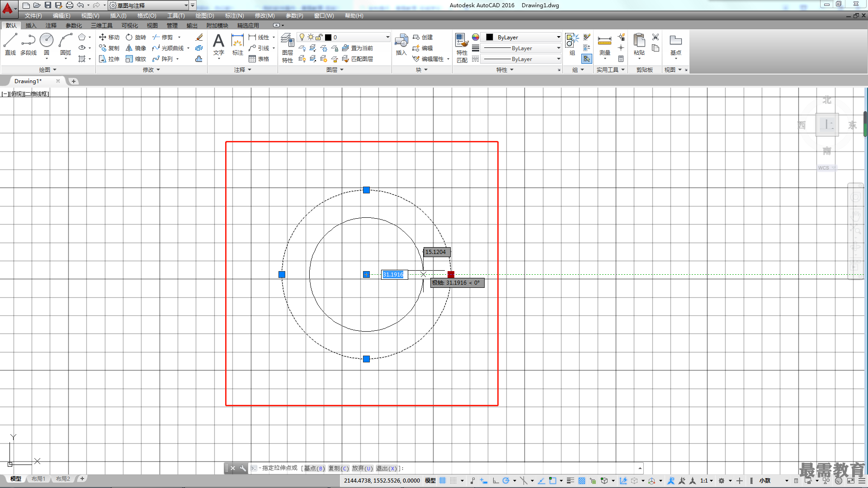This screenshot has height=488, width=868.
Task: Choose the Scale (缩放) tool
Action: click(x=136, y=59)
